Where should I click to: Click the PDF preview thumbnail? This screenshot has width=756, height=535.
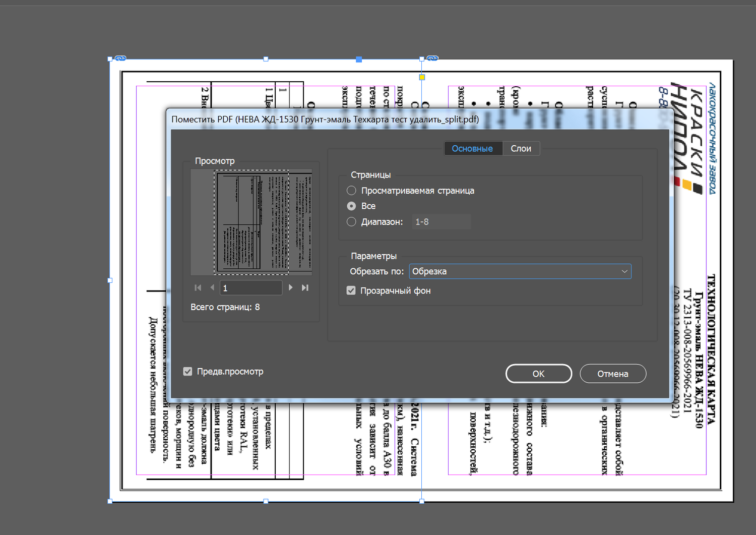tap(251, 222)
